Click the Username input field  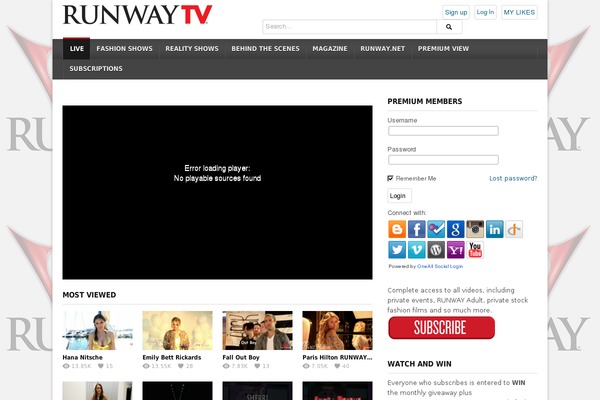click(443, 131)
